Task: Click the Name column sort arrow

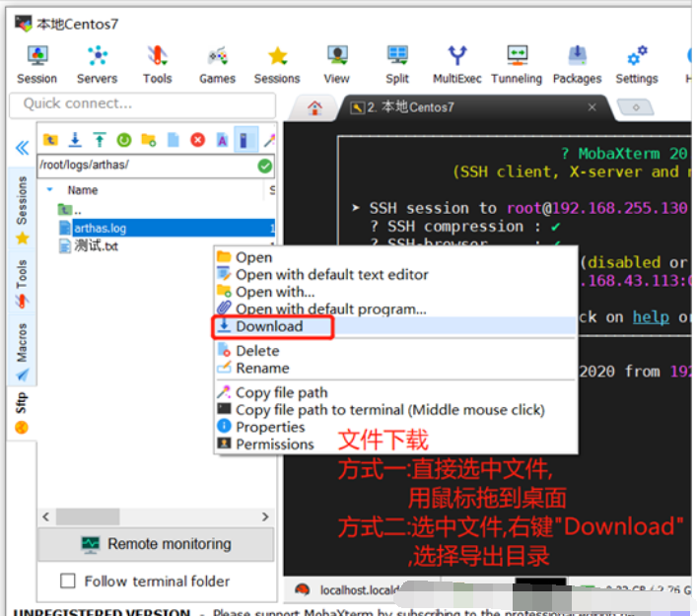Action: 50,189
